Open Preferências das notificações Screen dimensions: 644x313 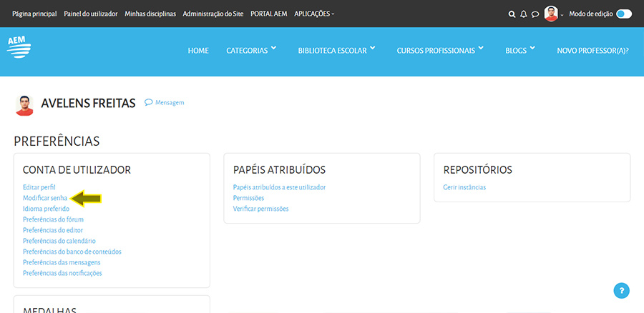62,273
